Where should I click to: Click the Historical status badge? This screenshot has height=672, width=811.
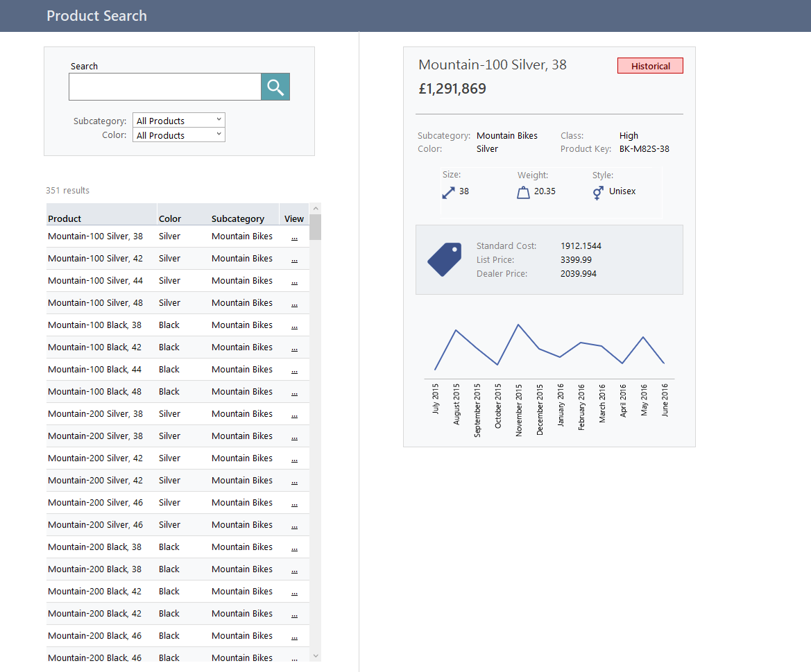point(650,66)
